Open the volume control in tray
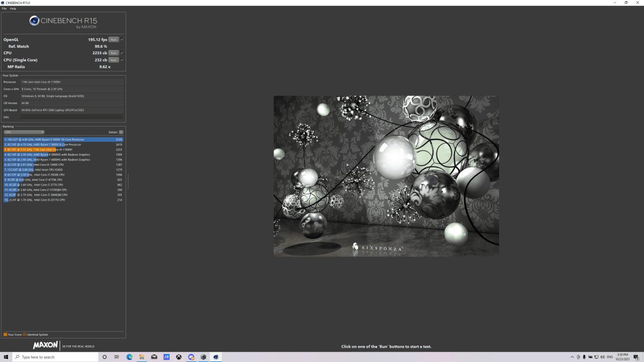 (602, 357)
